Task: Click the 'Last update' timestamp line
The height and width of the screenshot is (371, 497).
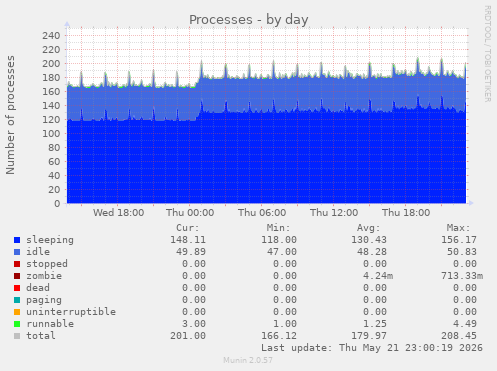Action: [372, 348]
